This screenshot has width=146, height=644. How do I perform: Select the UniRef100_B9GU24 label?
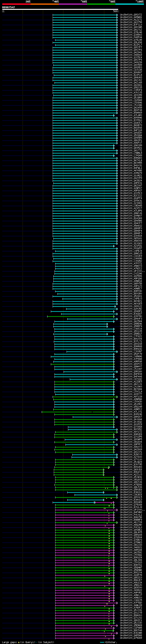[131, 557]
